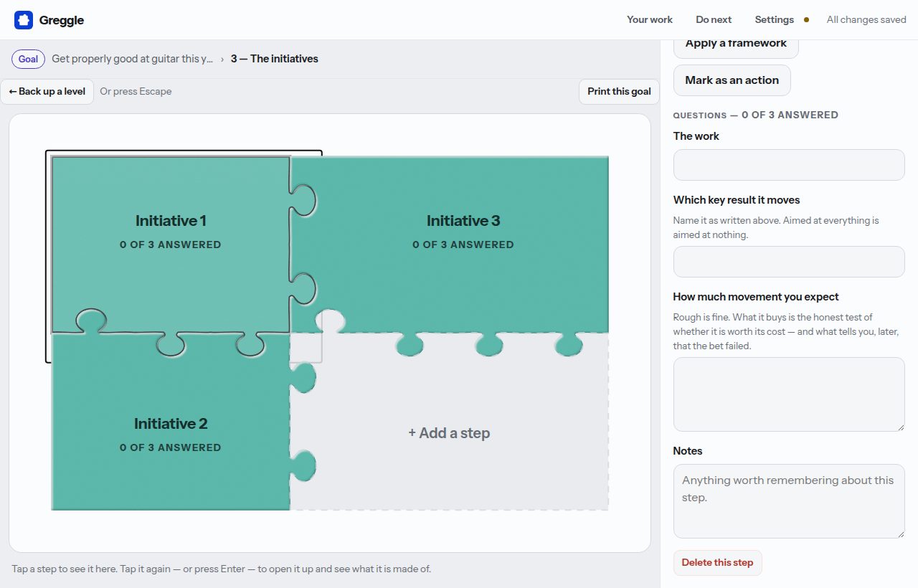The height and width of the screenshot is (588, 918).
Task: Open the Your work menu item
Action: click(x=650, y=20)
